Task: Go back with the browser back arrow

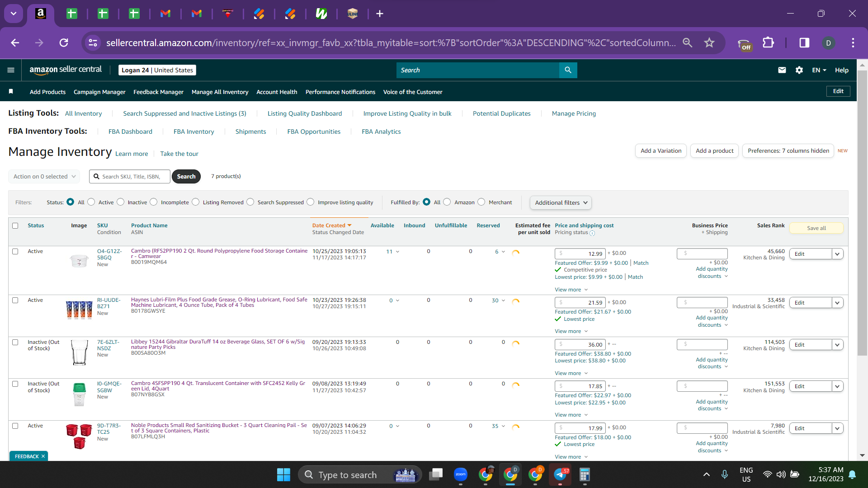Action: 15,43
